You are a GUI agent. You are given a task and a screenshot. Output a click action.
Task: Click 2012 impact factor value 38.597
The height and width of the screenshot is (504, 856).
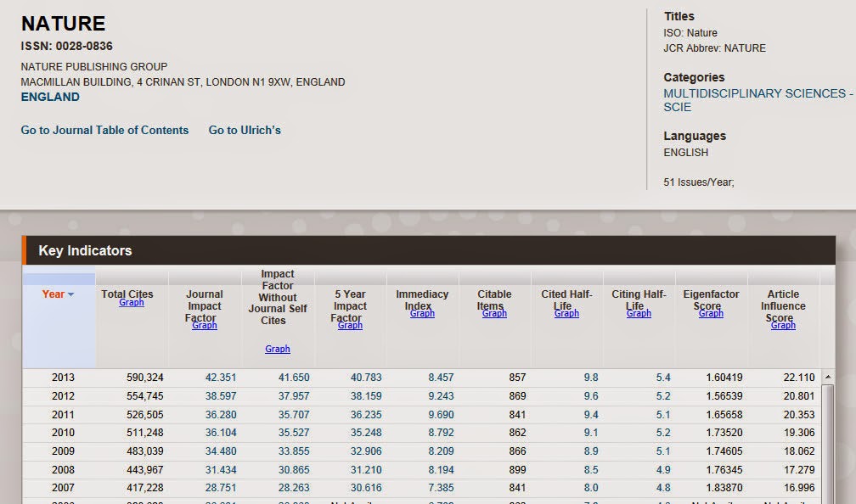(221, 396)
